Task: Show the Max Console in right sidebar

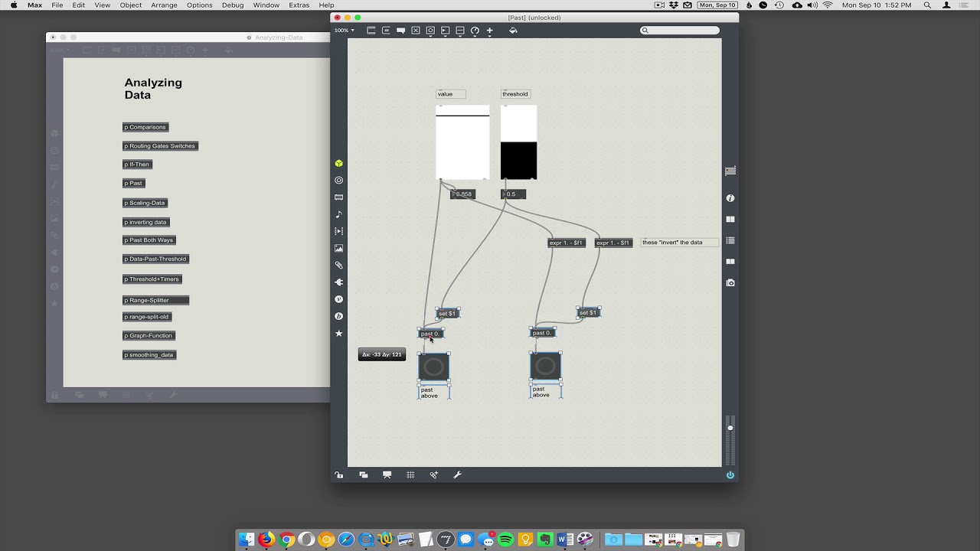Action: tap(730, 171)
